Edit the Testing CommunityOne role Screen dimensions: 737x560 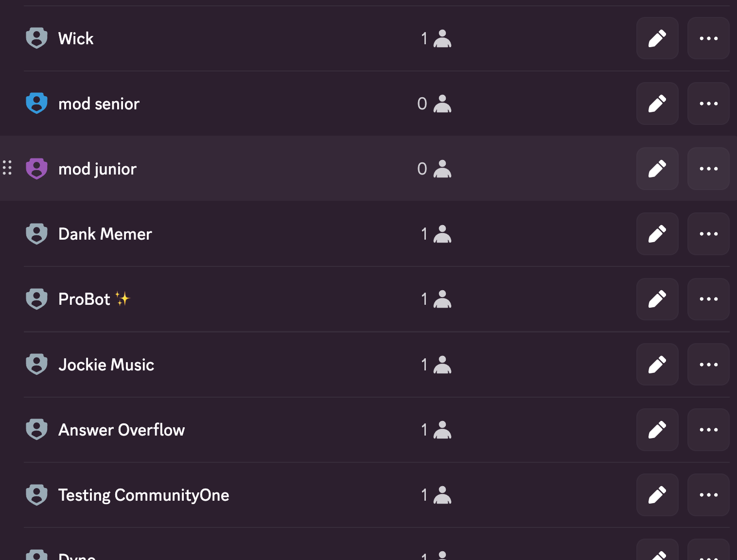[657, 495]
